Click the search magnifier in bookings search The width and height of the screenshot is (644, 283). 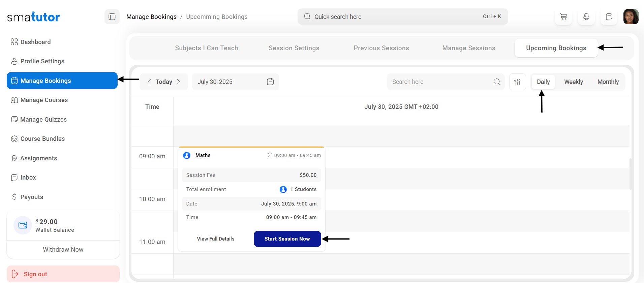click(497, 82)
